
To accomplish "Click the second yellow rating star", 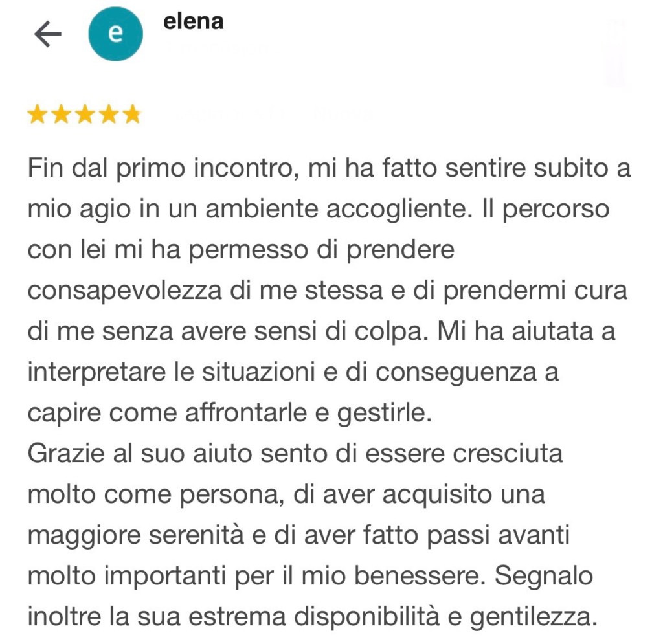I will pos(62,115).
